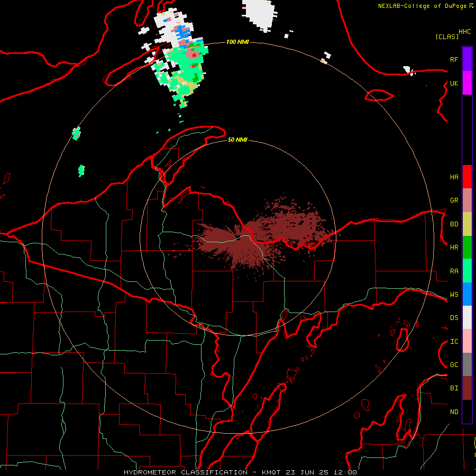Click the UK legend label
This screenshot has height=476, width=476.
pyautogui.click(x=454, y=83)
